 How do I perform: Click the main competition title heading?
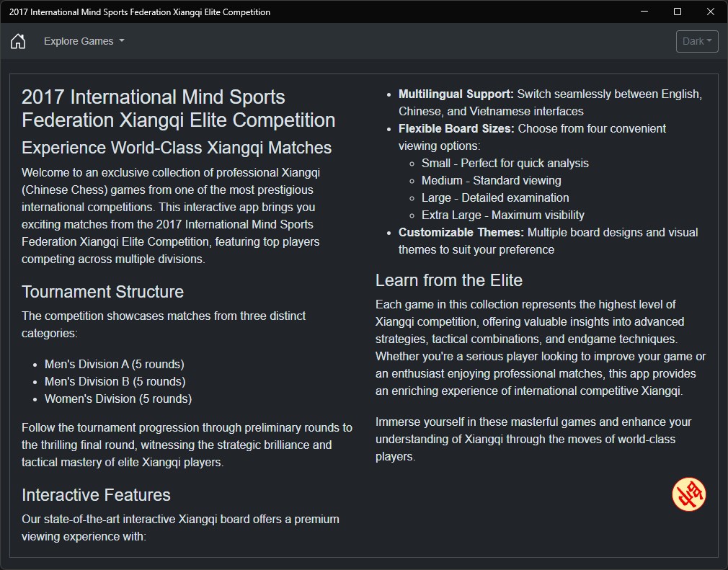click(x=178, y=108)
